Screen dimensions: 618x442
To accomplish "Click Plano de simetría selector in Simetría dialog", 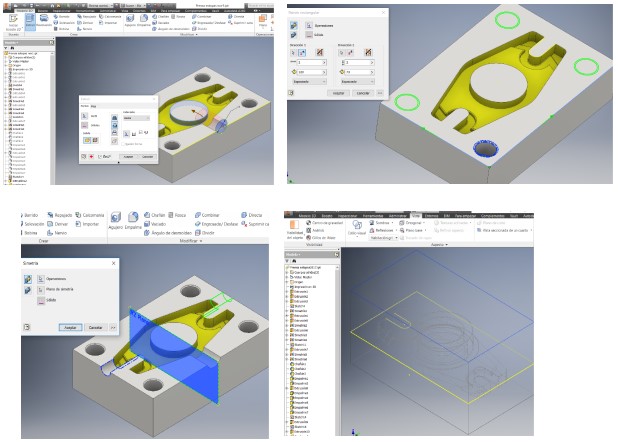I will [41, 290].
